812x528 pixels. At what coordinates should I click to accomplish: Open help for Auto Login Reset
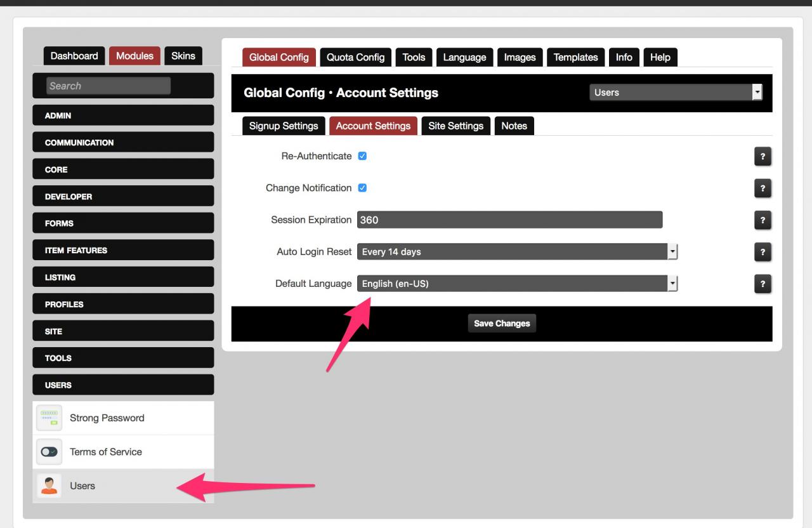[763, 252]
